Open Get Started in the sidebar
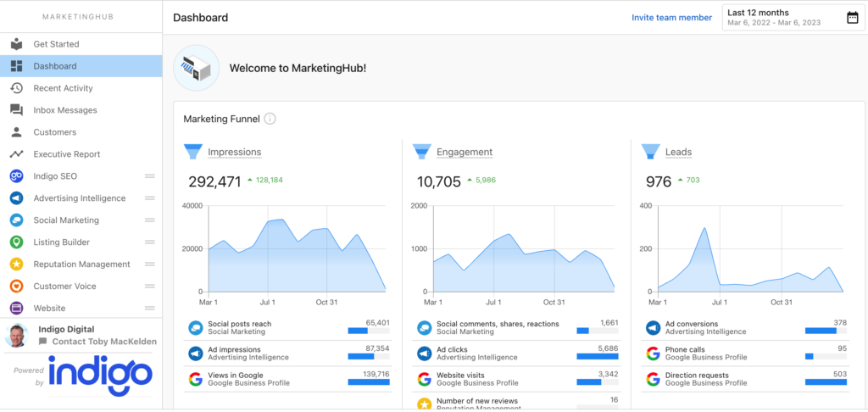The image size is (868, 412). (81, 44)
